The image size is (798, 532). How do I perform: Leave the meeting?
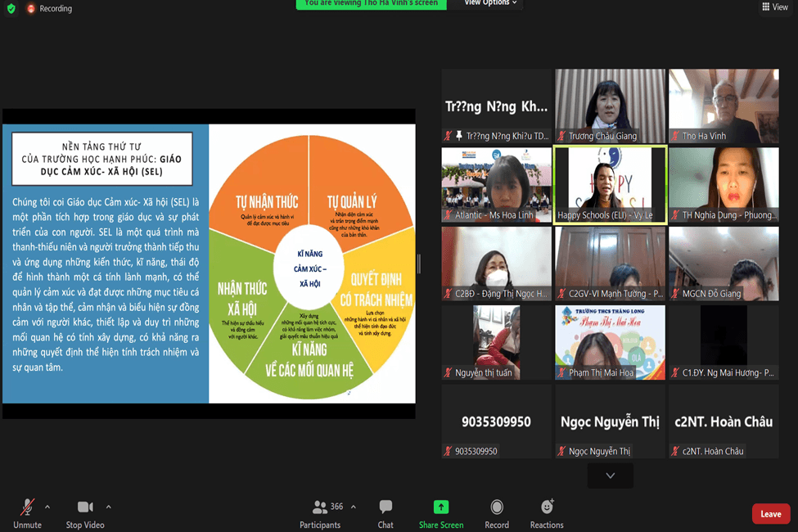(770, 514)
